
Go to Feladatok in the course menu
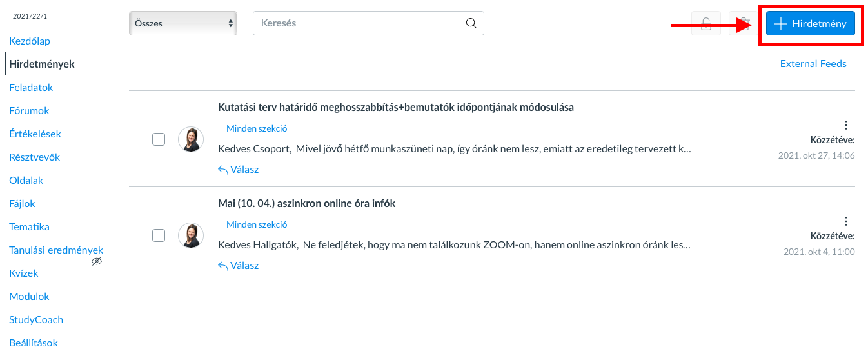(x=31, y=87)
